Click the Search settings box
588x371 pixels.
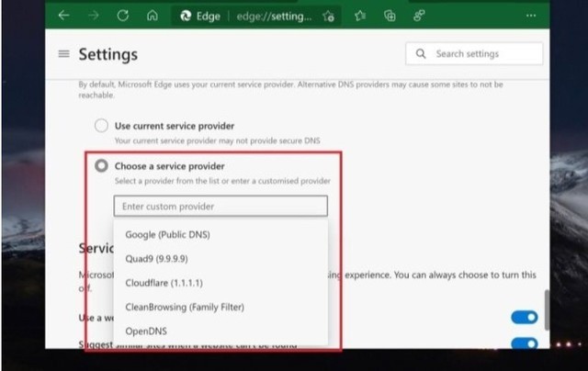click(474, 53)
